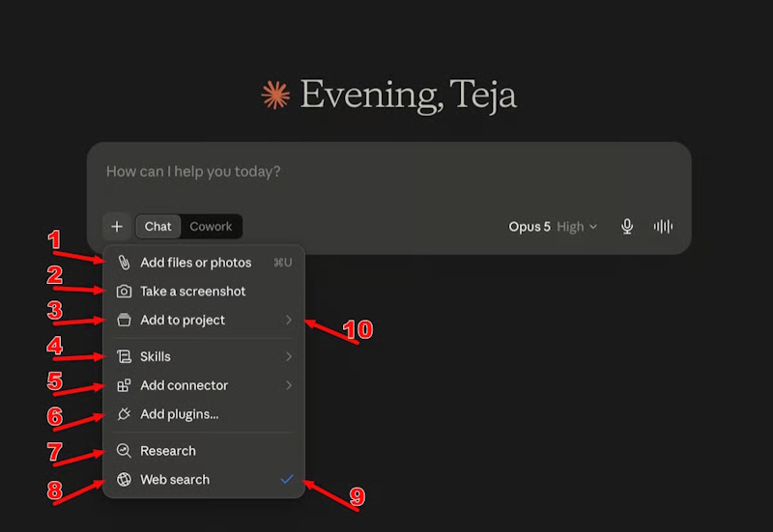Viewport: 773px width, 532px height.
Task: Toggle the Web search checkmark off
Action: [x=287, y=479]
